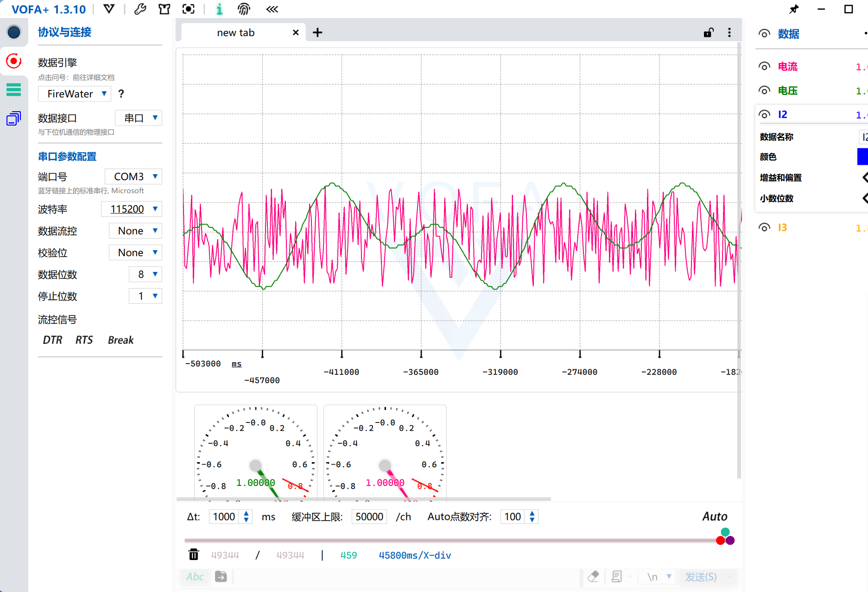
Task: Click the trash icon to clear buffer
Action: [x=194, y=554]
